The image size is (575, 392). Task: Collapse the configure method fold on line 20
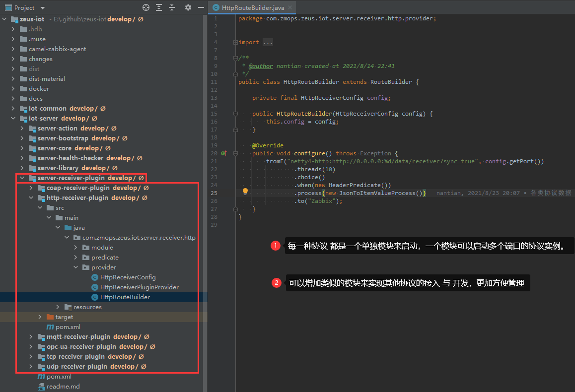tap(235, 153)
